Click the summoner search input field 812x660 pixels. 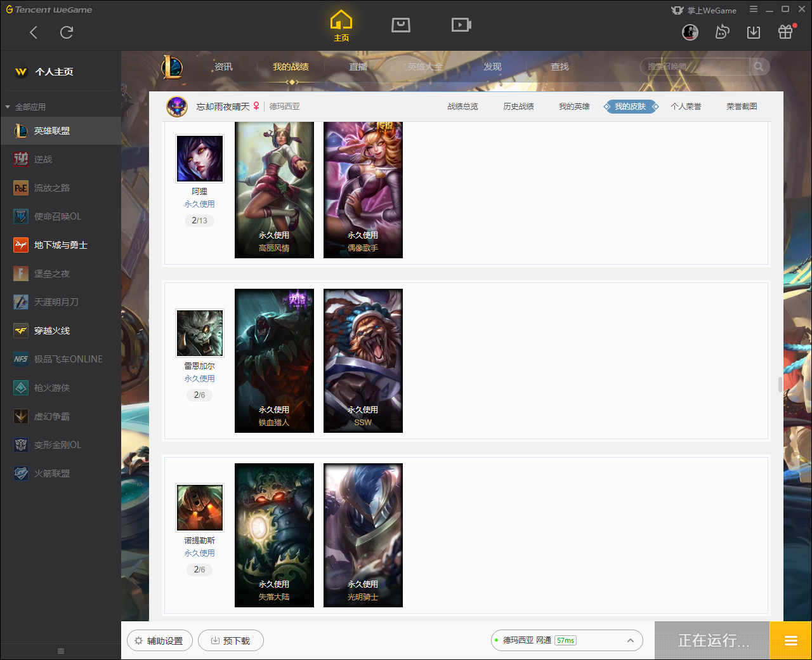(695, 67)
